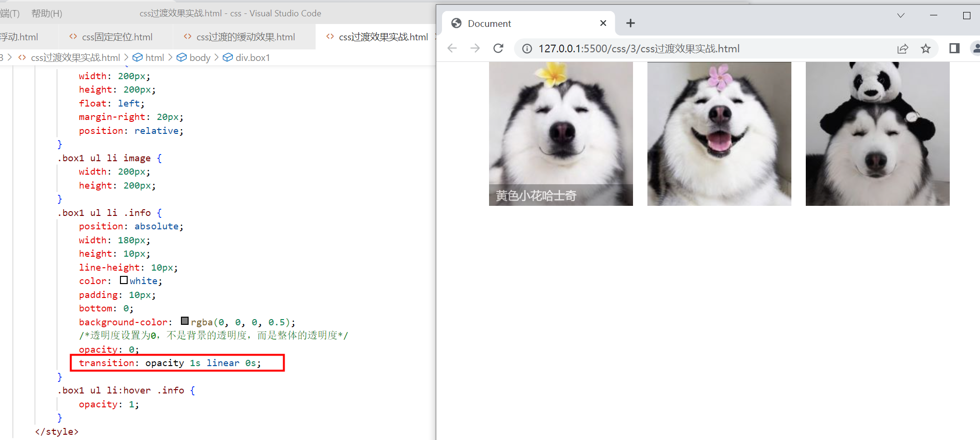Viewport: 980px width, 440px height.
Task: Click the 黄色小花哈士奇 caption overlay
Action: pyautogui.click(x=561, y=195)
